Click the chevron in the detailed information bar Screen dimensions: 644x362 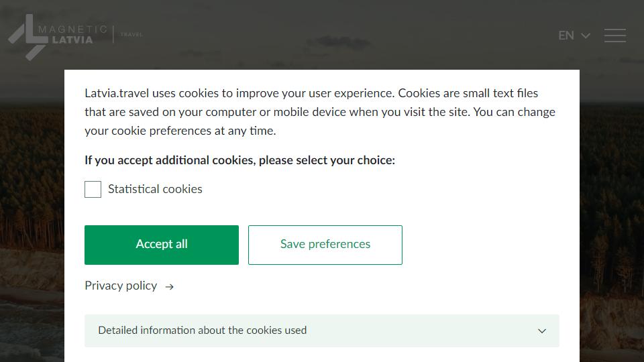[x=542, y=330]
